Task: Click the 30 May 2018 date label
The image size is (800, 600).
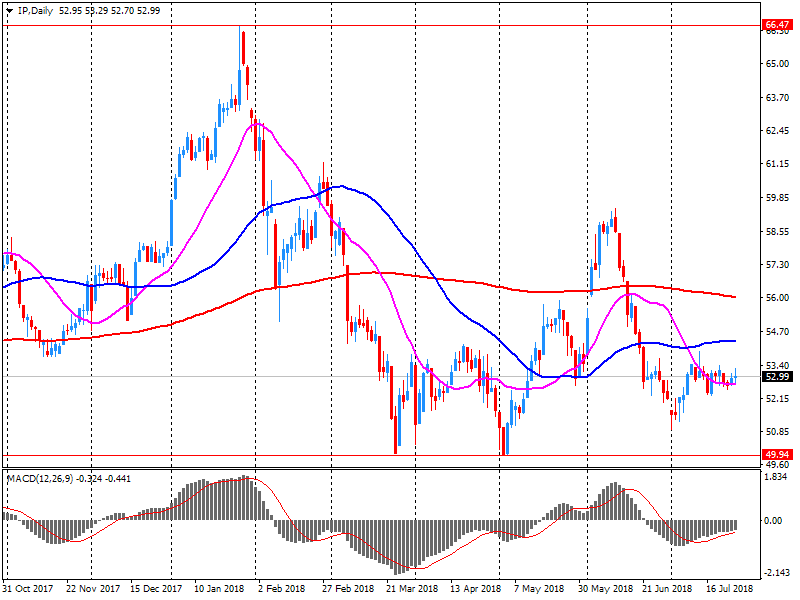Action: pos(605,588)
